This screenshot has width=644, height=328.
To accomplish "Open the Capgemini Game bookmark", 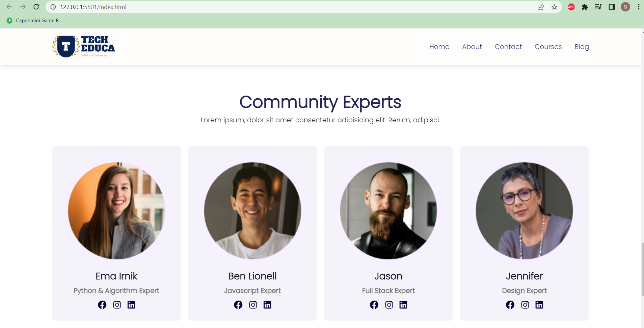I will tap(34, 20).
